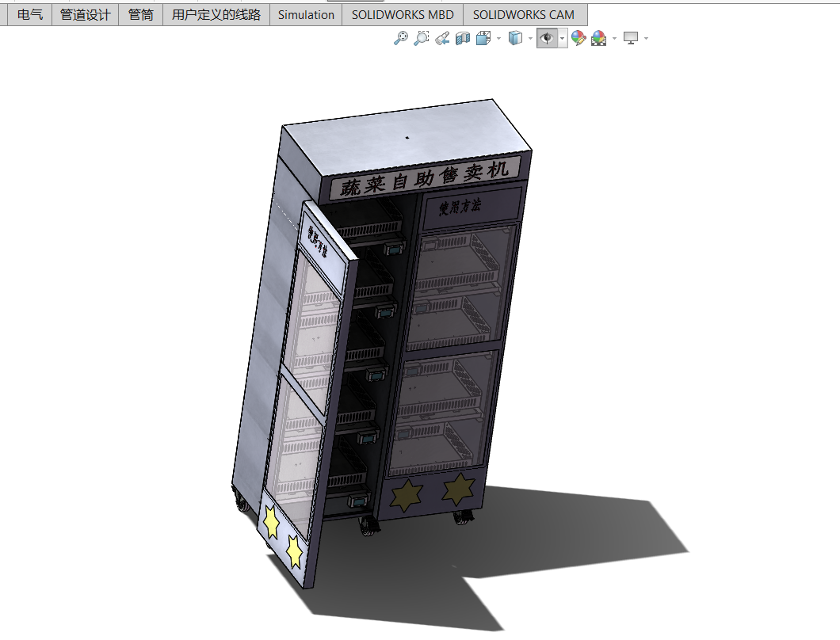Open the Simulation tab
The image size is (840, 640).
point(306,15)
